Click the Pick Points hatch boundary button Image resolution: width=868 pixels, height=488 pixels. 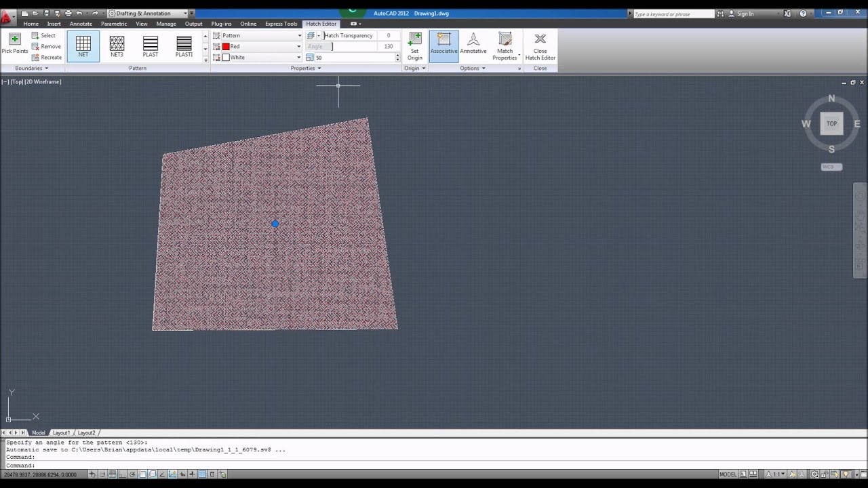(14, 44)
